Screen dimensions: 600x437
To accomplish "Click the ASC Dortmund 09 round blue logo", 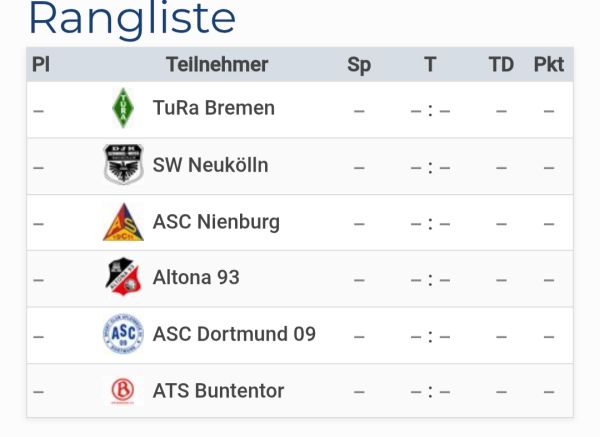I will click(123, 334).
